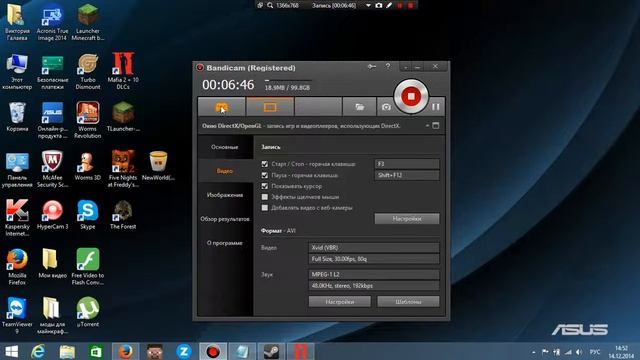Uncheck the show cursor checkbox
Screen dimensions: 640x360
264,186
